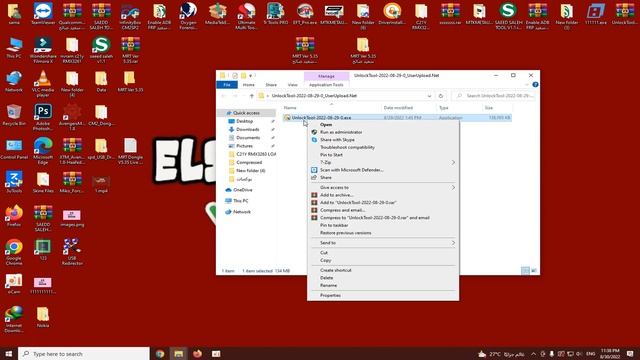Select Add to archive option
The image size is (640, 360).
click(383, 195)
